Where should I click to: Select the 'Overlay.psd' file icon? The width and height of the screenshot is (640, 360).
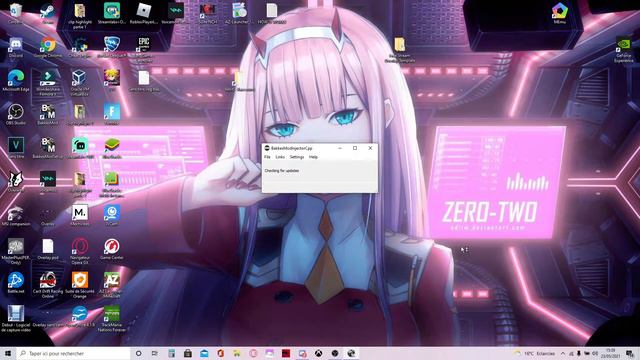[x=48, y=249]
